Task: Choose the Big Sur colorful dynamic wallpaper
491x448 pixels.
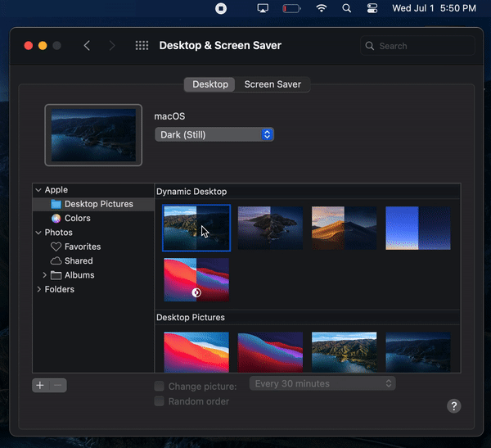Action: [196, 280]
